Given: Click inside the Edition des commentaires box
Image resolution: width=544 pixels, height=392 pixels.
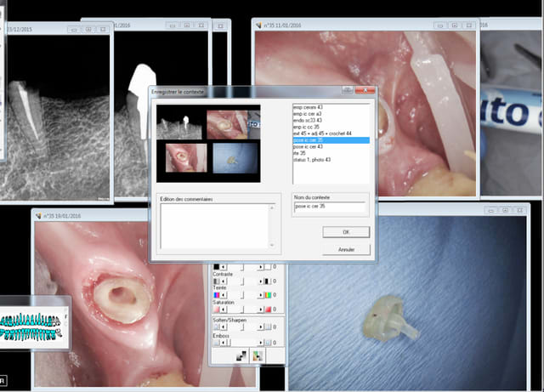Looking at the screenshot, I should [215, 225].
